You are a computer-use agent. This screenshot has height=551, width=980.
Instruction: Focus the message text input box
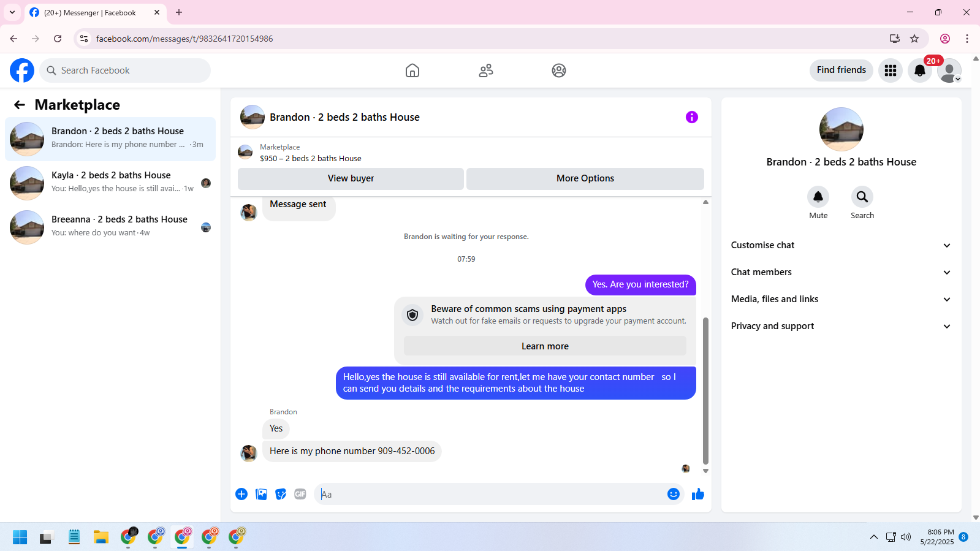[490, 494]
